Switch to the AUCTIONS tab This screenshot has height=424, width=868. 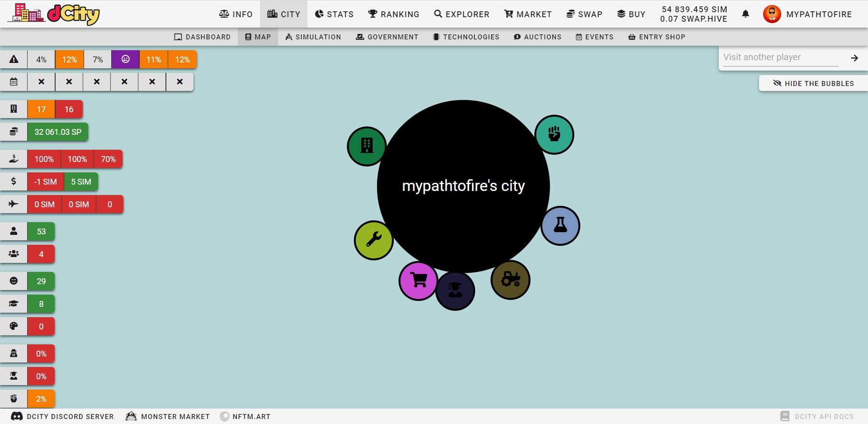pos(538,37)
